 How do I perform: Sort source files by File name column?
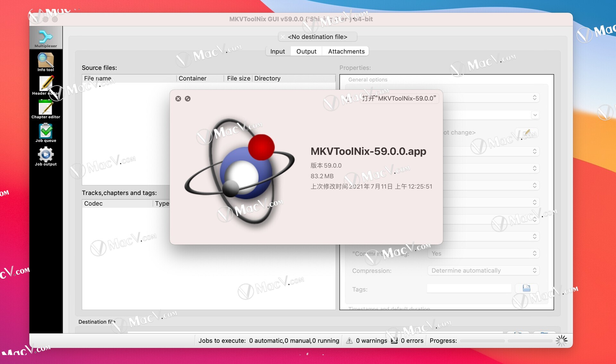[x=129, y=79]
